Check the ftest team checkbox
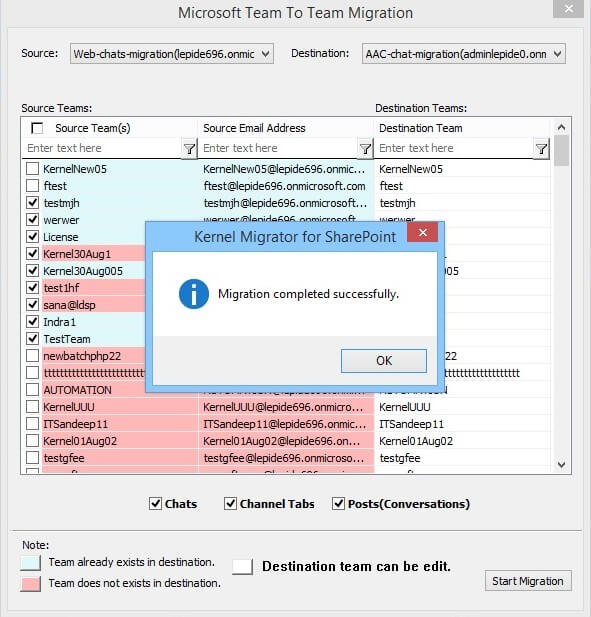This screenshot has width=591, height=617. (x=32, y=186)
